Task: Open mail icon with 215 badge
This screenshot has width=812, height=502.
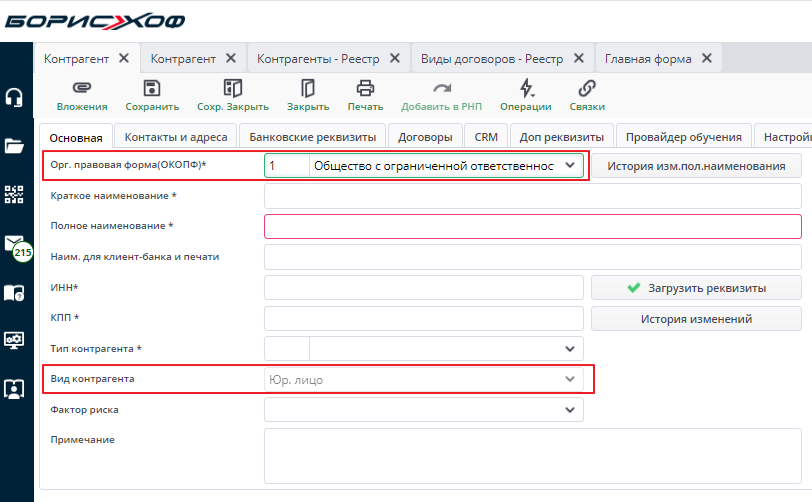Action: pos(17,247)
